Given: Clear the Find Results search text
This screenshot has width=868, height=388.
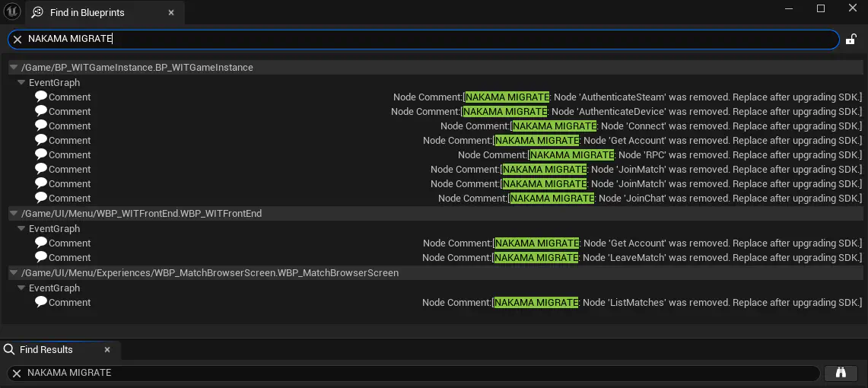Looking at the screenshot, I should (17, 374).
